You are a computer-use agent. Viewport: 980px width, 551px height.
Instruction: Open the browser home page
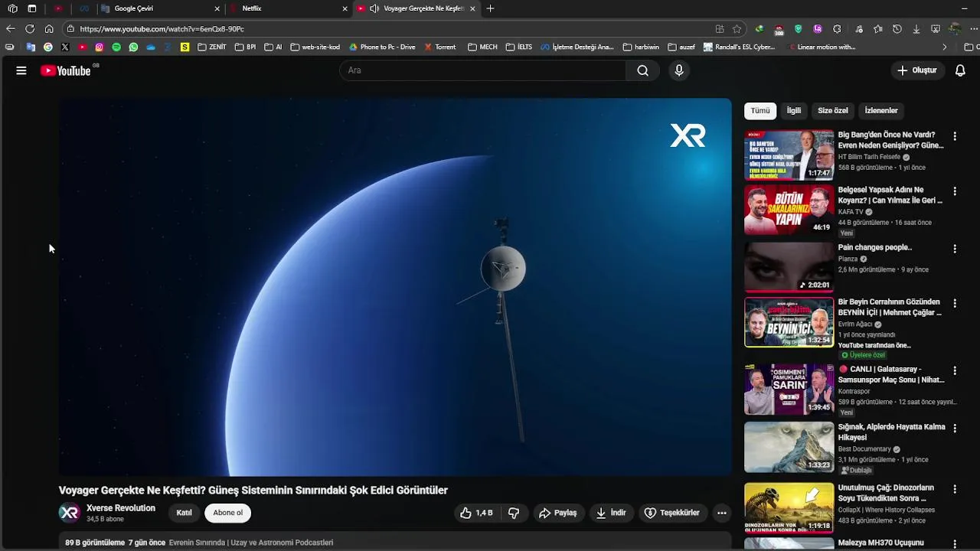[x=49, y=28]
